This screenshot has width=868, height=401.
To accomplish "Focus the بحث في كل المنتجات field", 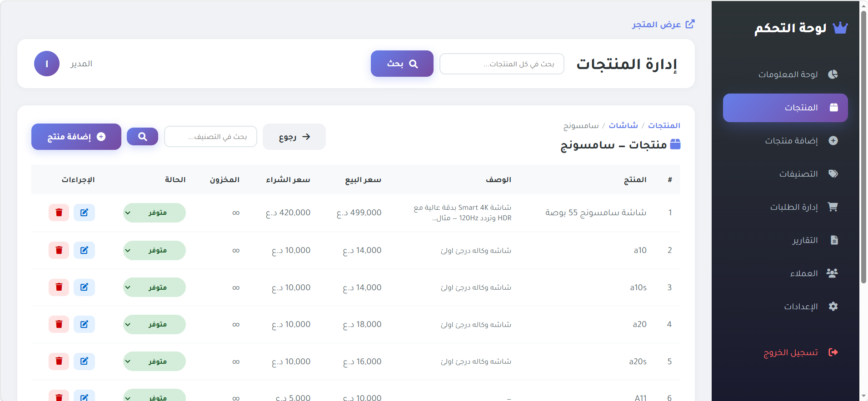I will click(x=502, y=64).
